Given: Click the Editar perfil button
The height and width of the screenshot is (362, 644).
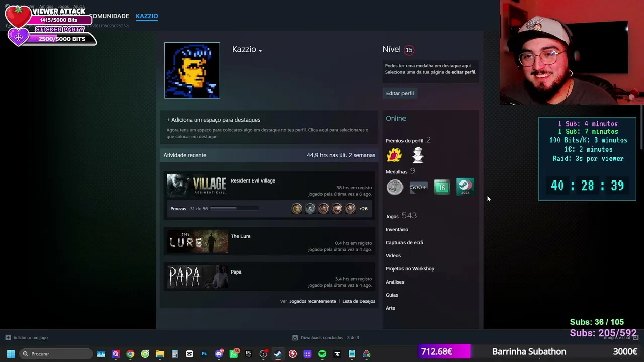Looking at the screenshot, I should click(400, 93).
